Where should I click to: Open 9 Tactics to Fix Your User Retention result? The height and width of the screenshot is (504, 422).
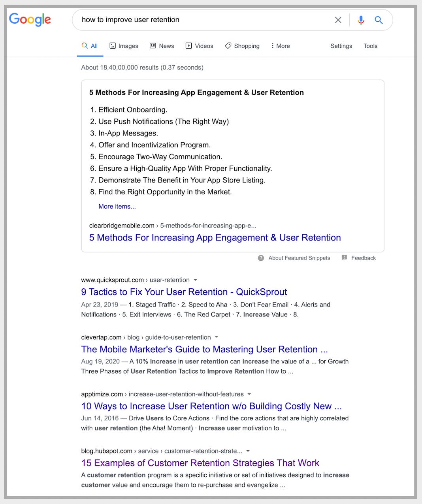[184, 292]
